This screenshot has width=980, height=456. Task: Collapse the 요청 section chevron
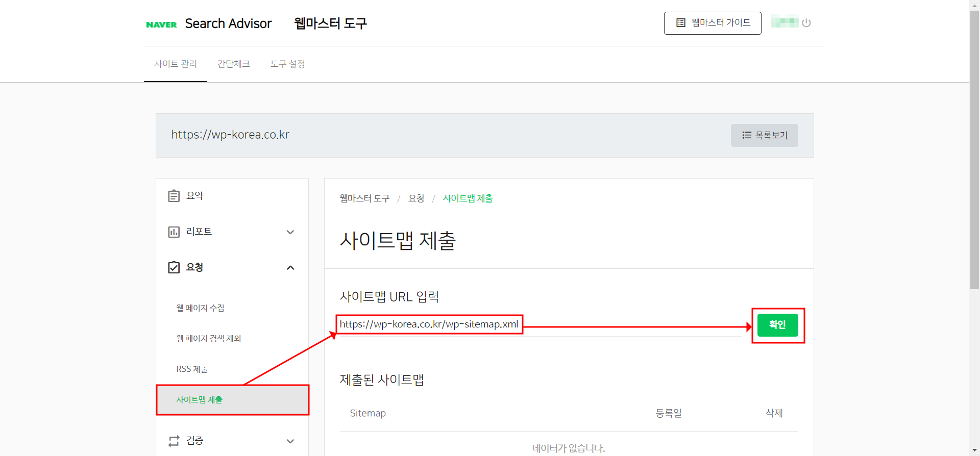click(x=290, y=268)
